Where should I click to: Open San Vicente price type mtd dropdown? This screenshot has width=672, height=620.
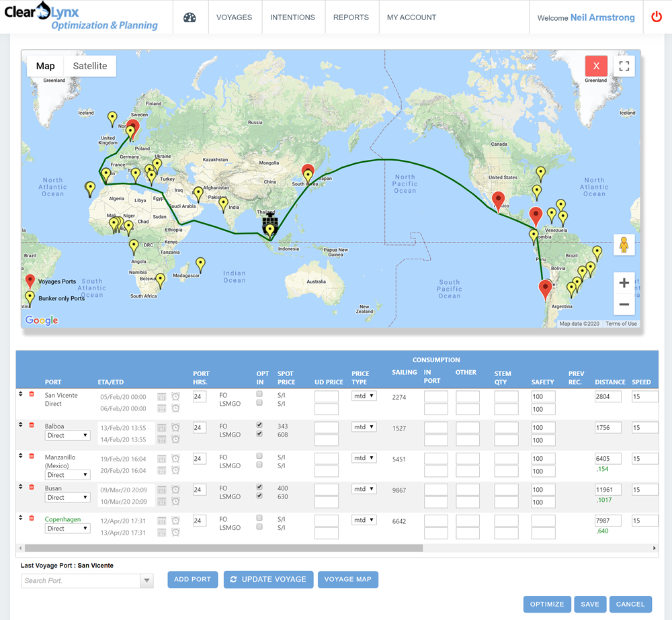point(364,396)
